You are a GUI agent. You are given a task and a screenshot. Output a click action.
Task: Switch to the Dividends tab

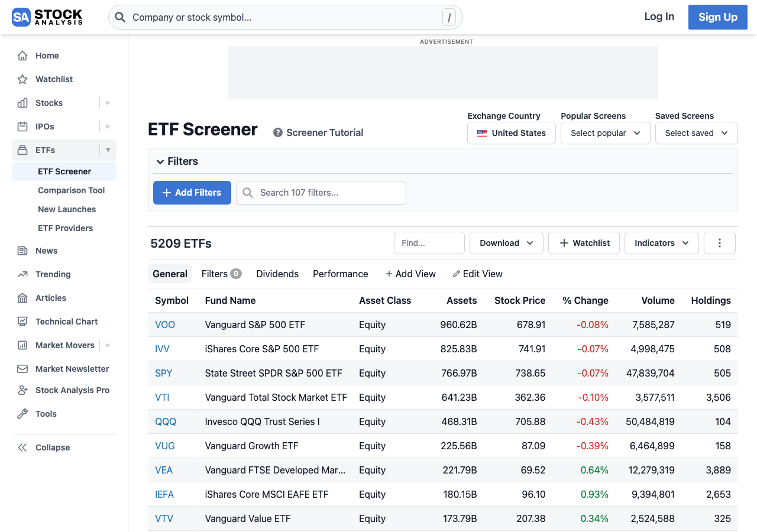tap(277, 274)
